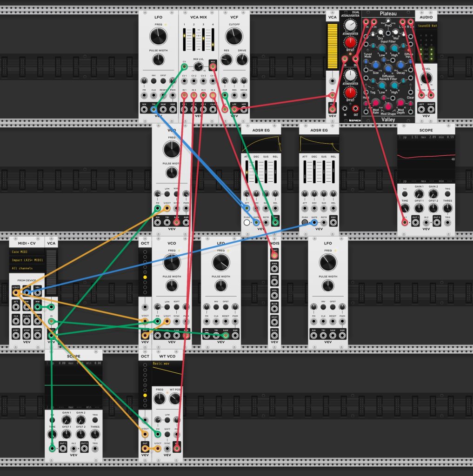Image resolution: width=473 pixels, height=476 pixels.
Task: Click the STOP output on MIDI-CV
Action: (27, 336)
